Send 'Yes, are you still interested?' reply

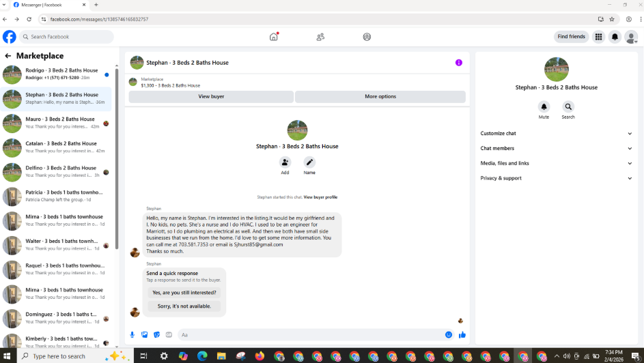coord(184,293)
